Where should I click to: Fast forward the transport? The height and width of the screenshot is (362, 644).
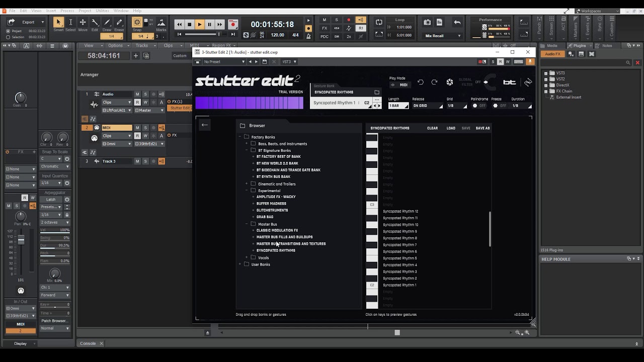click(x=219, y=24)
